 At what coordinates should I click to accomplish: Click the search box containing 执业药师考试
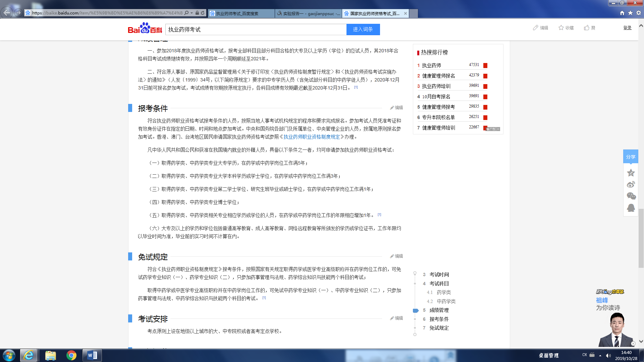pyautogui.click(x=256, y=29)
